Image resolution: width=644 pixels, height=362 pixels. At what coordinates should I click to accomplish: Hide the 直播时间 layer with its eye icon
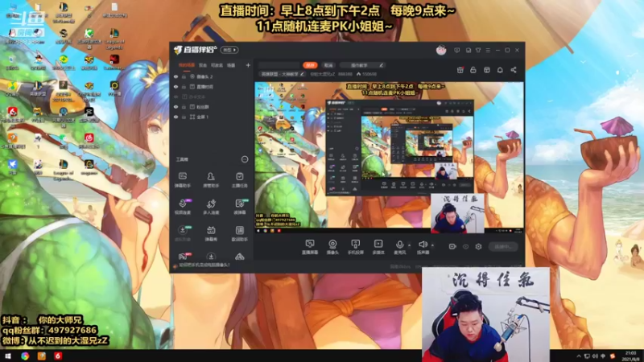point(175,87)
